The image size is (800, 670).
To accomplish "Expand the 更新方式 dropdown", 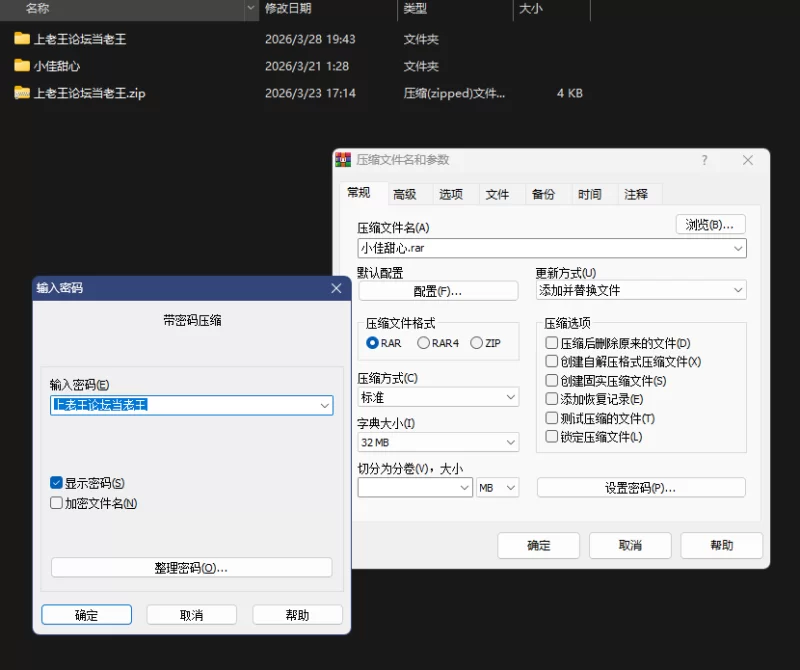I will [738, 290].
